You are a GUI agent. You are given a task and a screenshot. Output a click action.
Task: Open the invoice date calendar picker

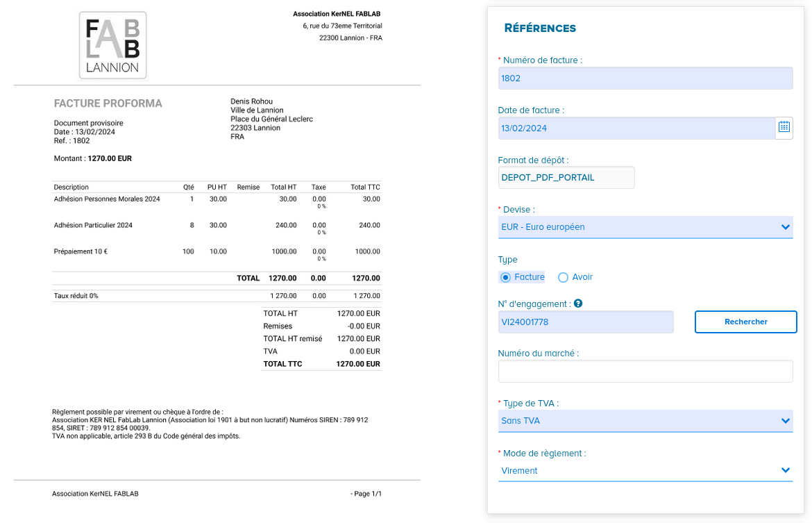tap(784, 127)
